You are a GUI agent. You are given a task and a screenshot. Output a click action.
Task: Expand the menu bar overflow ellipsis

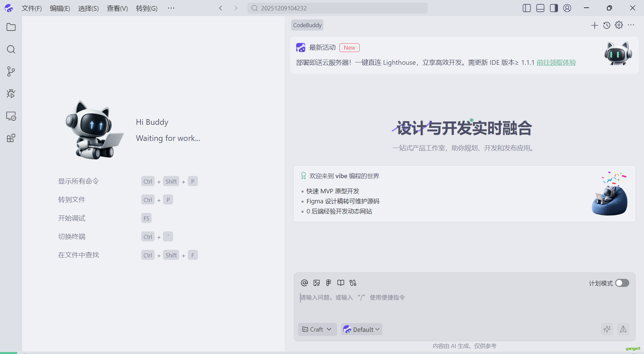click(171, 8)
